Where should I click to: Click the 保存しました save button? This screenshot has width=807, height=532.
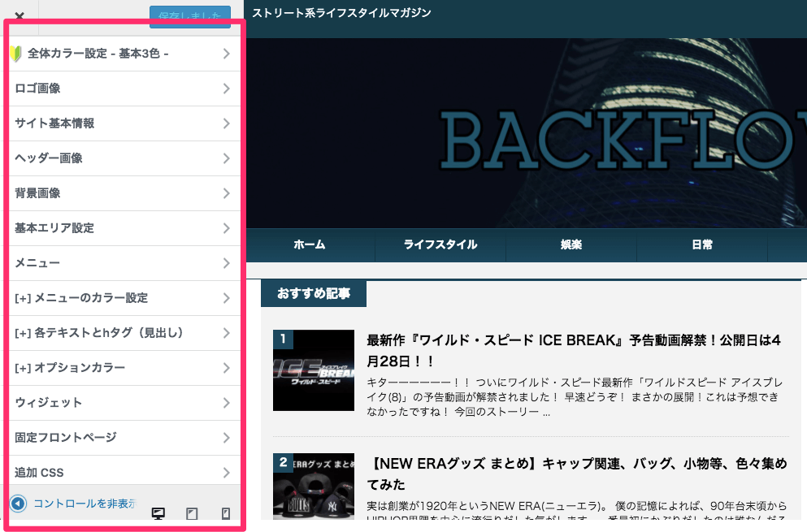coord(189,16)
